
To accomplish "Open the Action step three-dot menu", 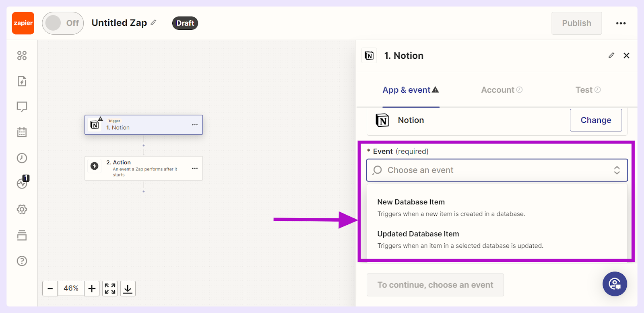I will pos(195,168).
